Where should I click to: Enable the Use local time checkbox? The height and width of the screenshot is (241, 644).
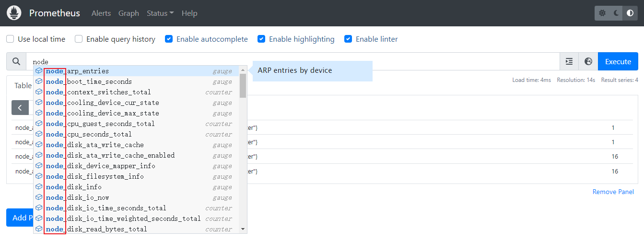coord(10,39)
